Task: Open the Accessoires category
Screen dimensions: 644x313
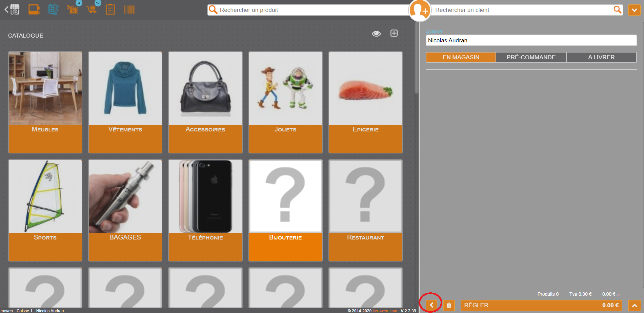Action: point(205,102)
